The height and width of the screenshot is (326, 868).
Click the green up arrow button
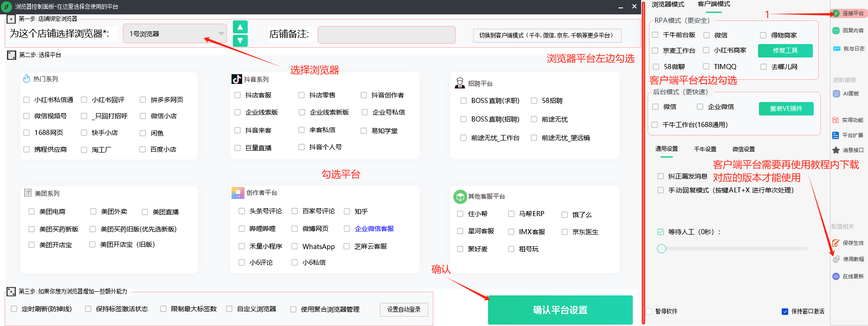tap(240, 27)
